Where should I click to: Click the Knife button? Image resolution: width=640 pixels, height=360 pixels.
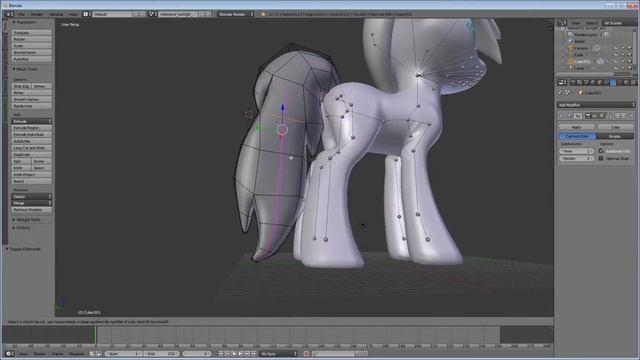point(21,168)
